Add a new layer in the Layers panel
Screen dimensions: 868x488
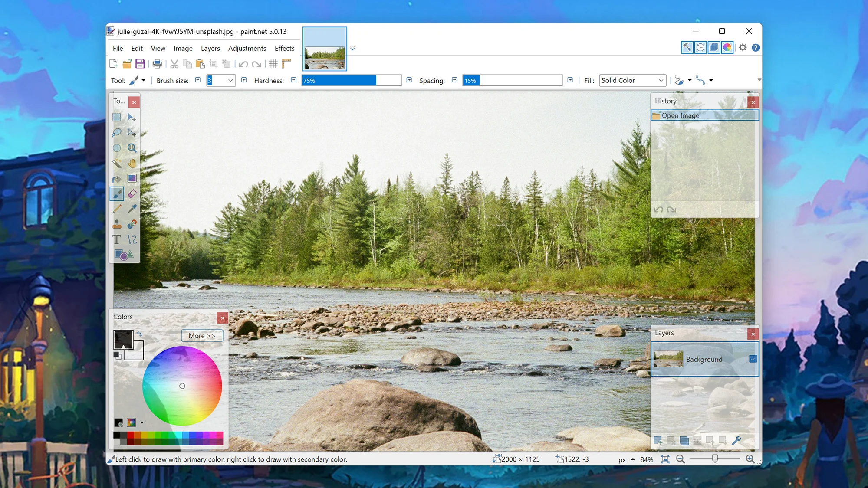pos(658,440)
